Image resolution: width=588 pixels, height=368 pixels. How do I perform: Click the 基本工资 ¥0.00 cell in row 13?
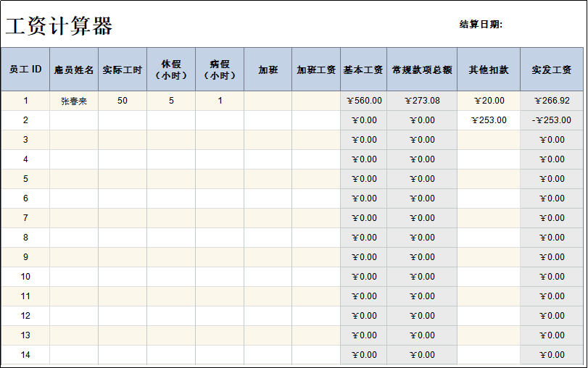(363, 335)
